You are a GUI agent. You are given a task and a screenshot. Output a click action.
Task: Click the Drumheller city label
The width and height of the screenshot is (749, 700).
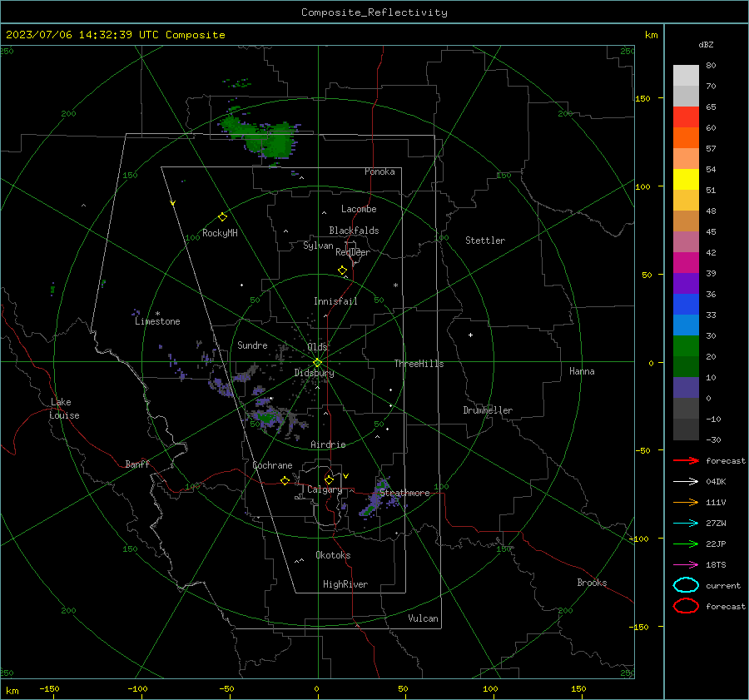(488, 410)
